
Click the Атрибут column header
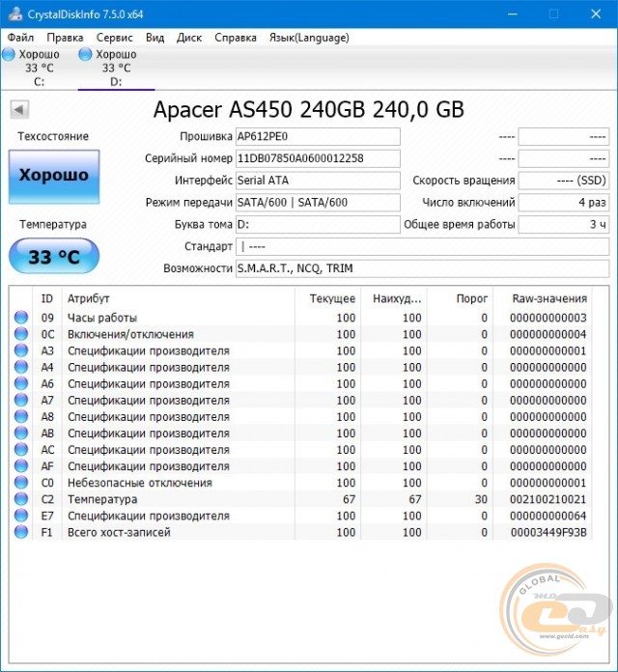tap(179, 298)
